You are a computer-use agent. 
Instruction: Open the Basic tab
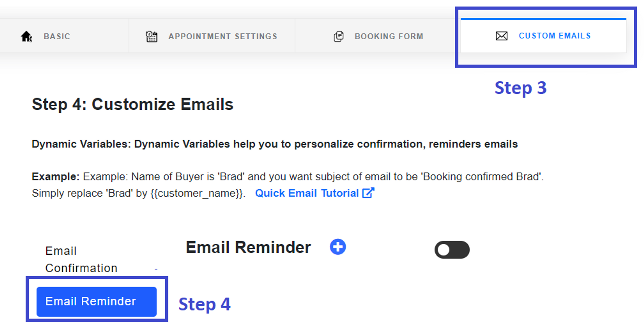(x=57, y=36)
